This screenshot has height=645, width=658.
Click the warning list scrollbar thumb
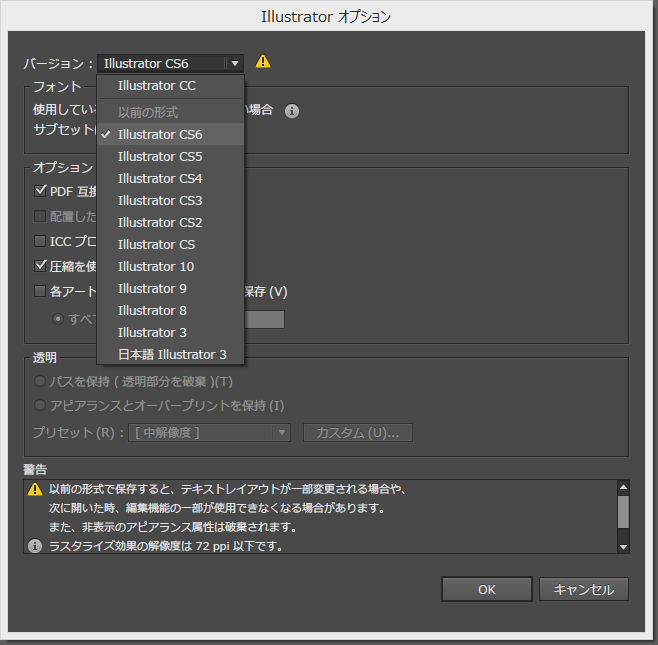point(623,512)
